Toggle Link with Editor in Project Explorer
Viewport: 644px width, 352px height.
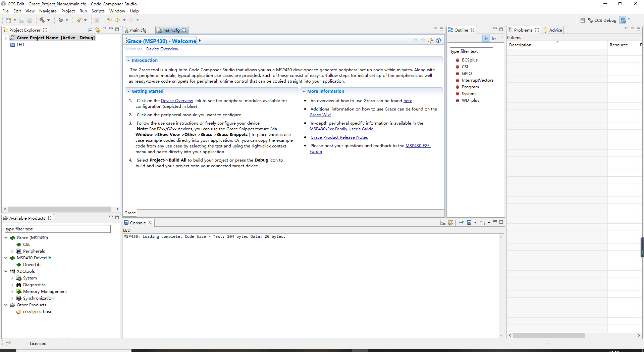coord(98,30)
